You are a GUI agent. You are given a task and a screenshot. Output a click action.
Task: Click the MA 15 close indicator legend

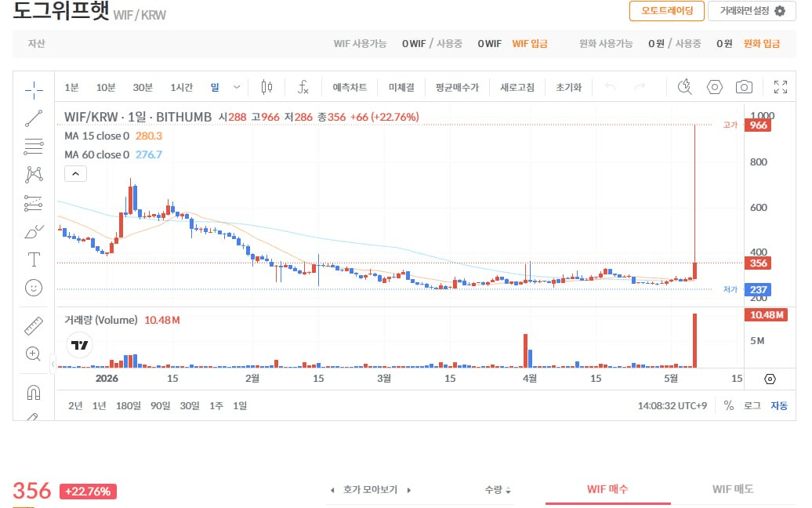tap(113, 136)
